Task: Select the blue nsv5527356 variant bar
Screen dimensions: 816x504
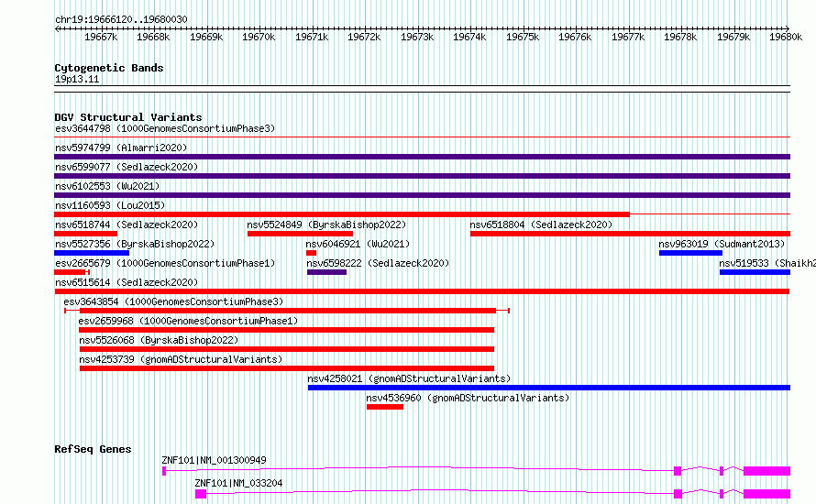Action: click(92, 253)
